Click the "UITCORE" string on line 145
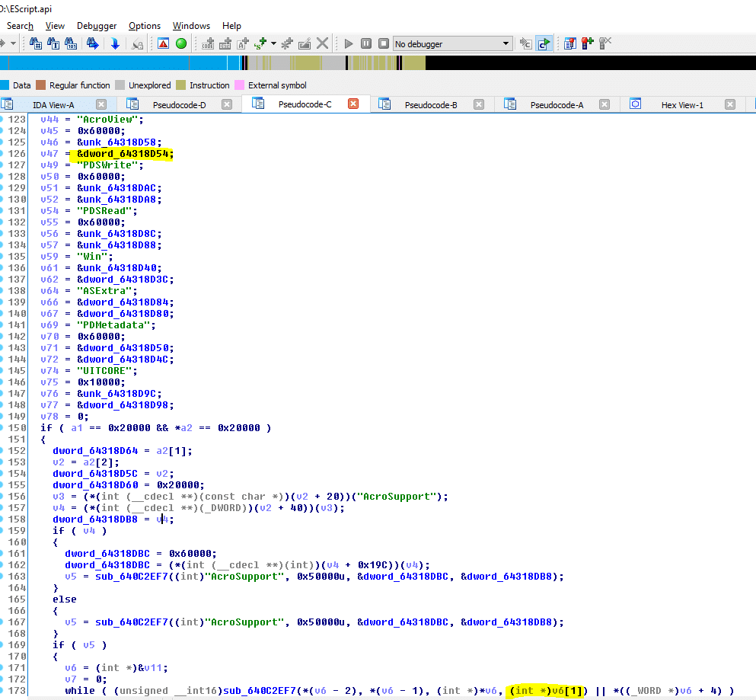This screenshot has width=756, height=700. click(x=104, y=371)
